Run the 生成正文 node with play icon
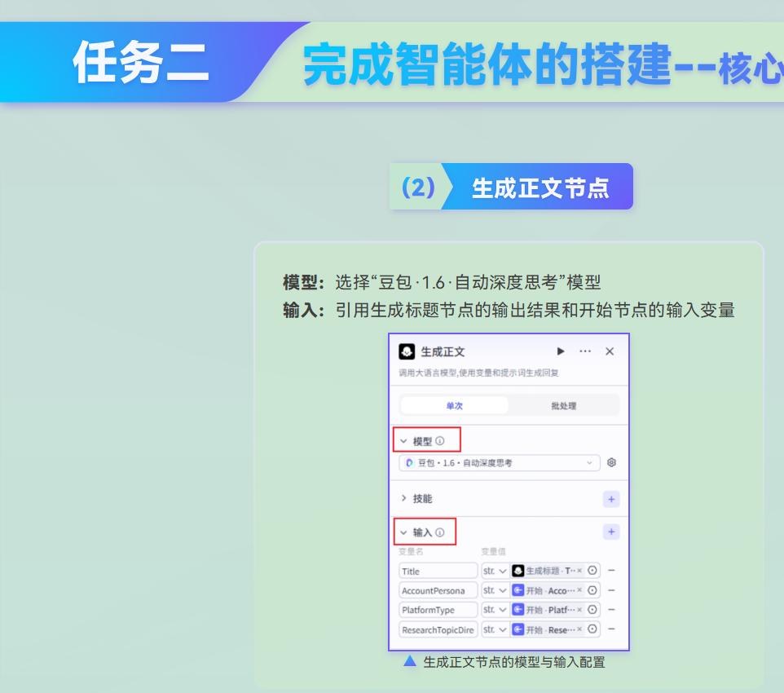 561,351
